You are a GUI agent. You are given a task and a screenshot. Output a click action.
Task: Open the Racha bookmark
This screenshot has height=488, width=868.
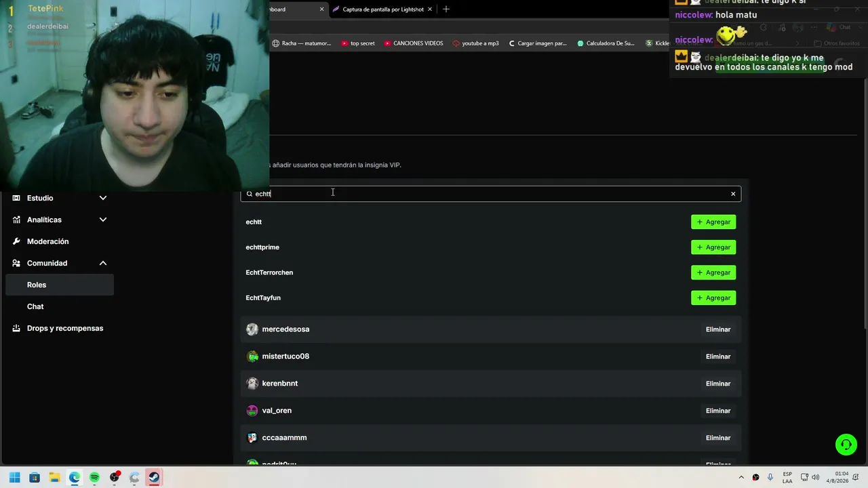pyautogui.click(x=302, y=43)
